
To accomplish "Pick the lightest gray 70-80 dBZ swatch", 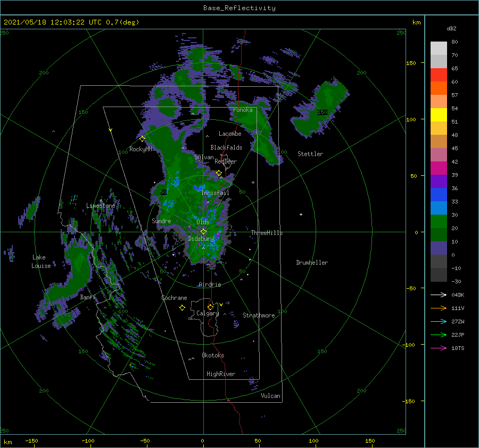I will [439, 48].
